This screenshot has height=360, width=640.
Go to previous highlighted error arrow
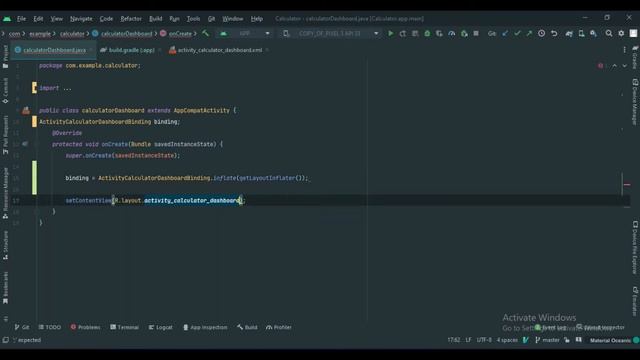(x=614, y=66)
